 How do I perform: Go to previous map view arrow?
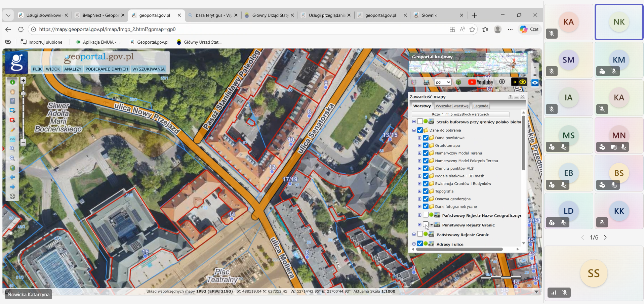pyautogui.click(x=12, y=177)
